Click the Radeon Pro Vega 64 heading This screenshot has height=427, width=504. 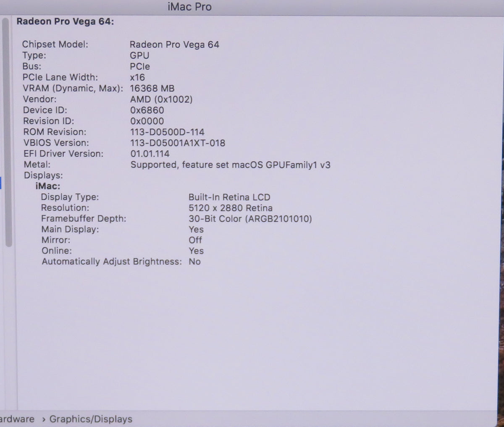click(x=65, y=21)
